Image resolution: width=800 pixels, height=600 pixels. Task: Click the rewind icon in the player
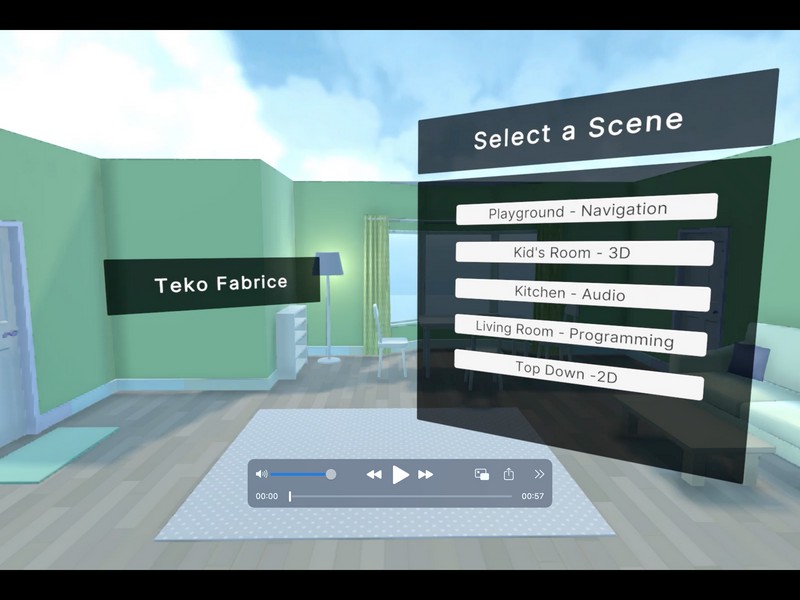tap(373, 473)
